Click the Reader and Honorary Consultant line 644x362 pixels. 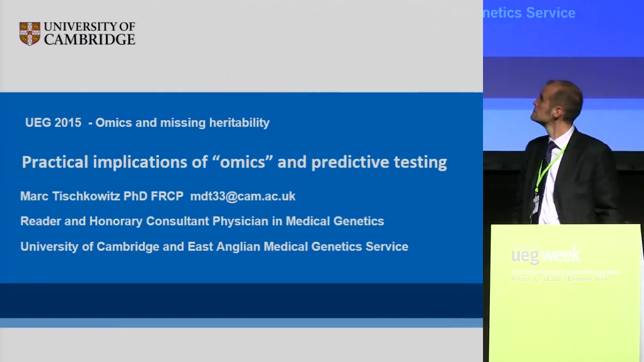pos(202,221)
